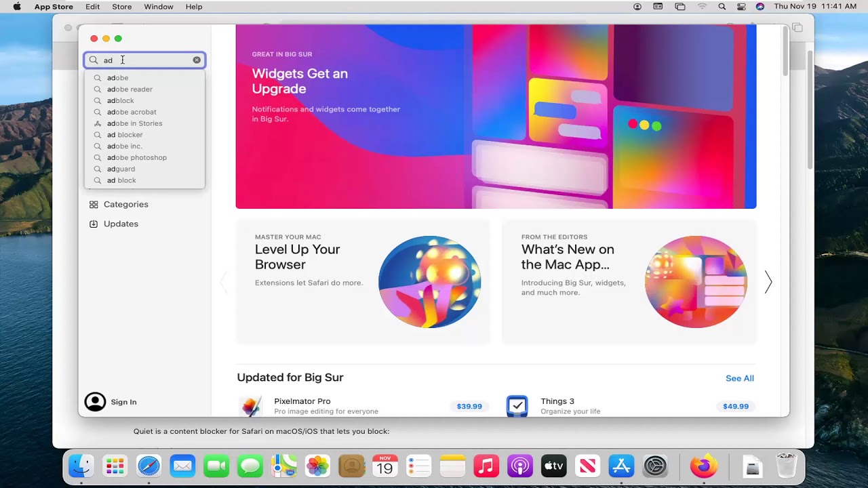Open the Things 3 title
The width and height of the screenshot is (868, 488).
[x=557, y=401]
